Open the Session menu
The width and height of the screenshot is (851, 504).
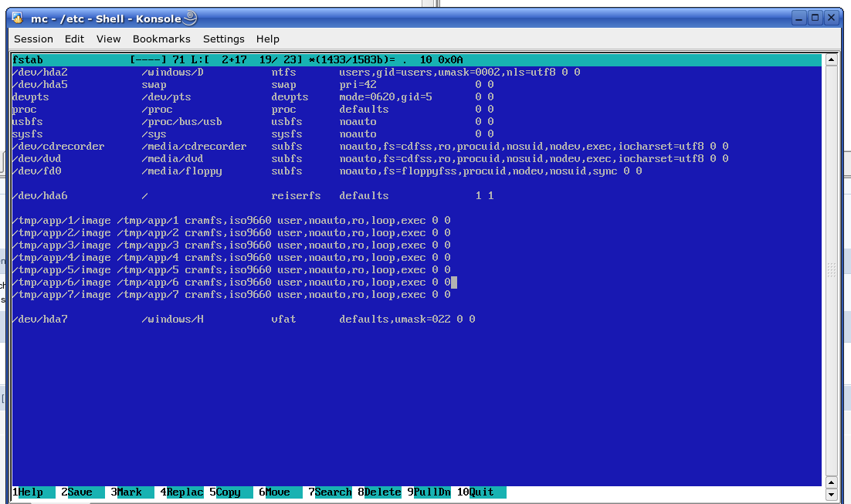pyautogui.click(x=34, y=39)
